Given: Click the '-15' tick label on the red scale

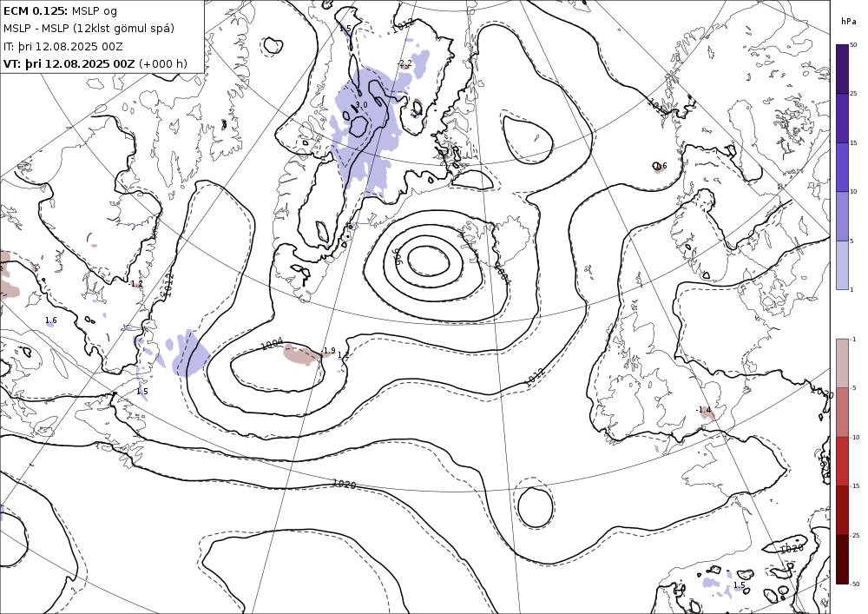Looking at the screenshot, I should [854, 485].
